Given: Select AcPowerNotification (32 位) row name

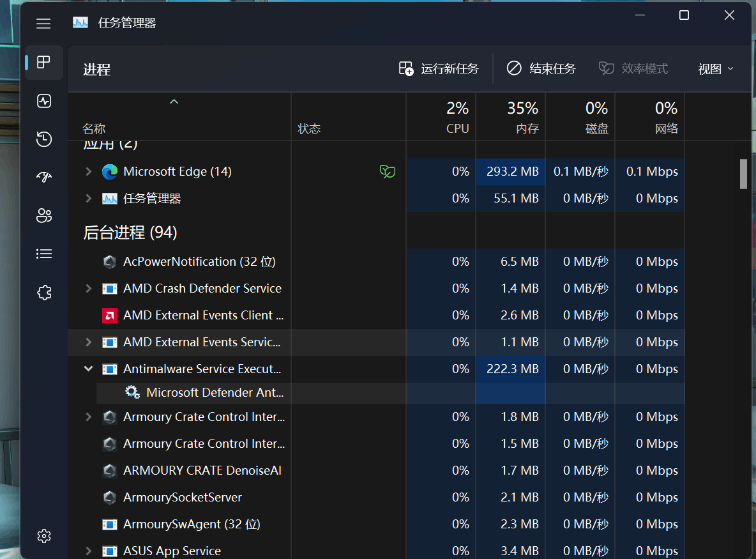Looking at the screenshot, I should pyautogui.click(x=199, y=261).
